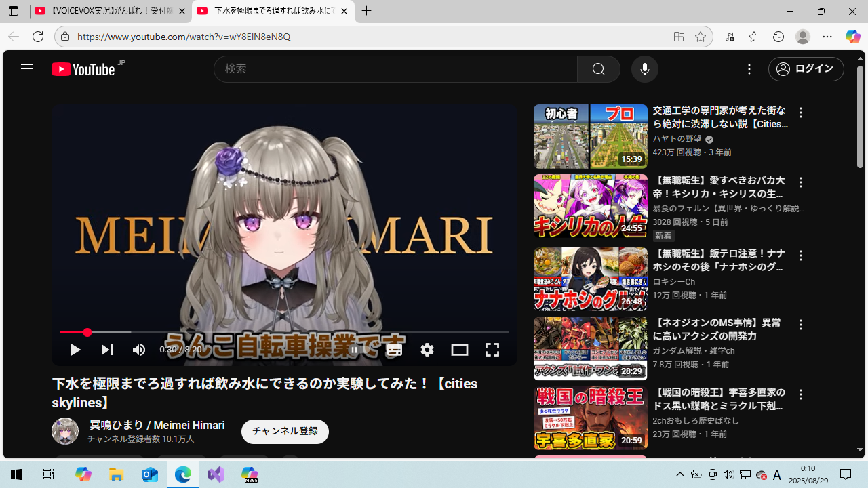The width and height of the screenshot is (868, 488).
Task: Click the ハヤトの野望 channel name
Action: 677,139
